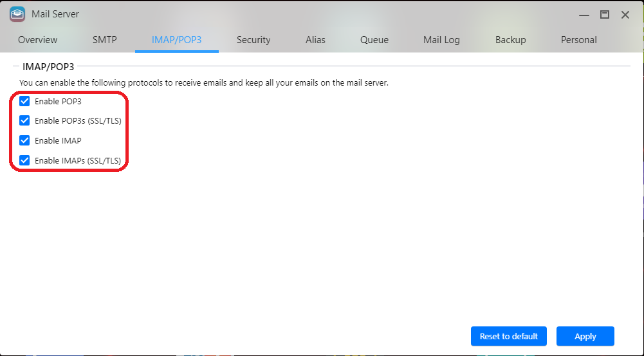Image resolution: width=644 pixels, height=356 pixels.
Task: Switch to the Backup tab
Action: tap(511, 40)
